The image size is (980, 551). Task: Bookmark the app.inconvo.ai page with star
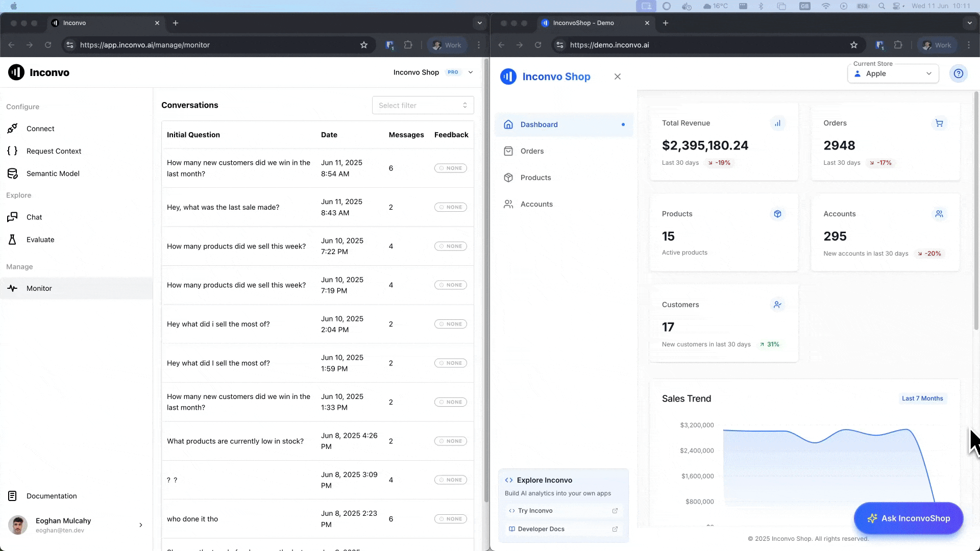[x=364, y=45]
